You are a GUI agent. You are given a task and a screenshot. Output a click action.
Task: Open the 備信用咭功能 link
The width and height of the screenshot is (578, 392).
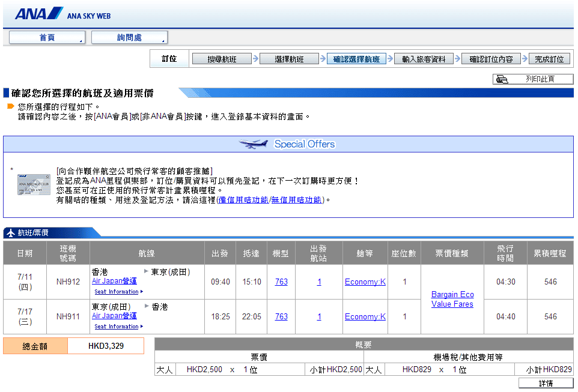(x=243, y=200)
